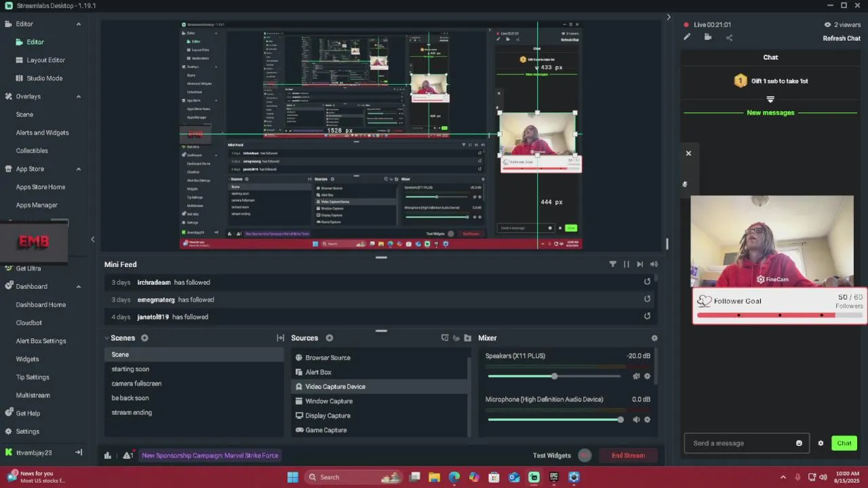Replay janetol819 follow alert

(647, 317)
